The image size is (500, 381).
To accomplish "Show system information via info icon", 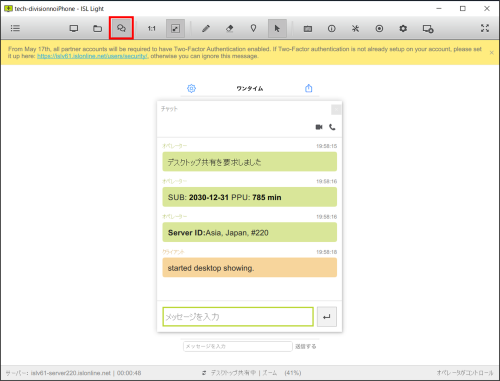I will pos(332,29).
